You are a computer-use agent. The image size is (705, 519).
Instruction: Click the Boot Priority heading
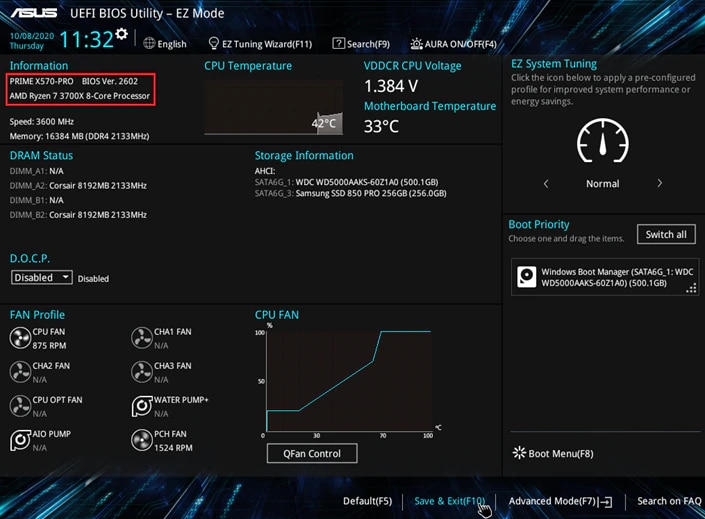point(539,224)
